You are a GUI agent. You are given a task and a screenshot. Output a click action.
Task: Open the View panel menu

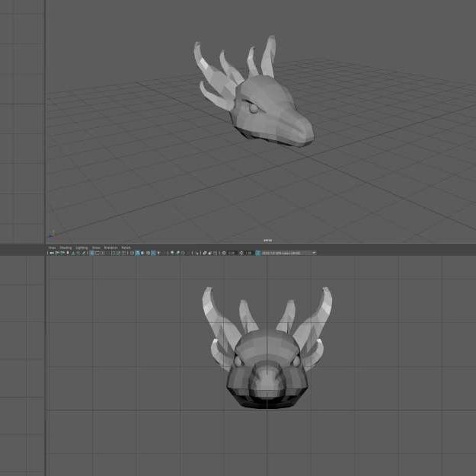(52, 248)
